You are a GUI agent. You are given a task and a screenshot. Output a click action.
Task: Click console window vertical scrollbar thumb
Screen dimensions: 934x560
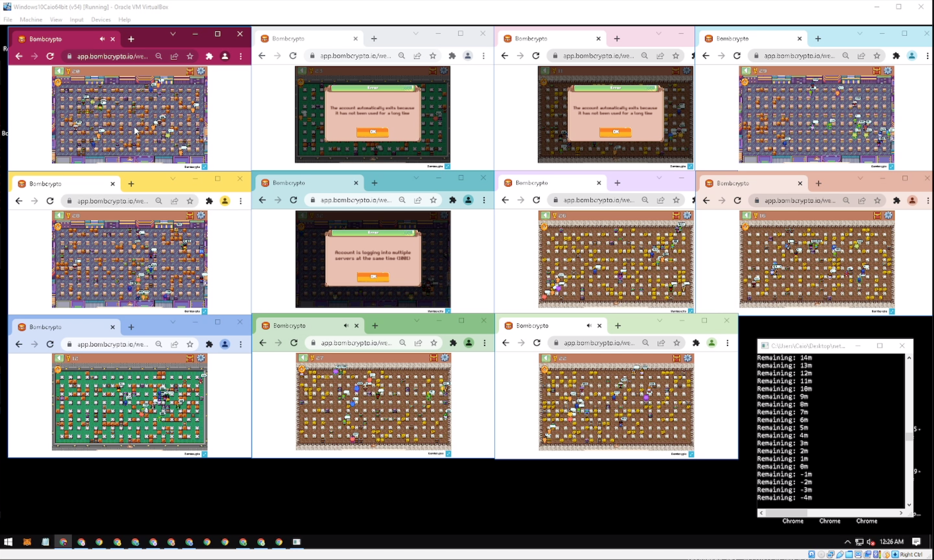point(909,437)
